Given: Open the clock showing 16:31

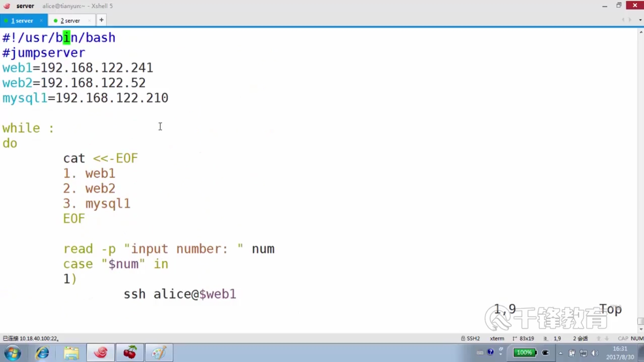Looking at the screenshot, I should coord(620,353).
